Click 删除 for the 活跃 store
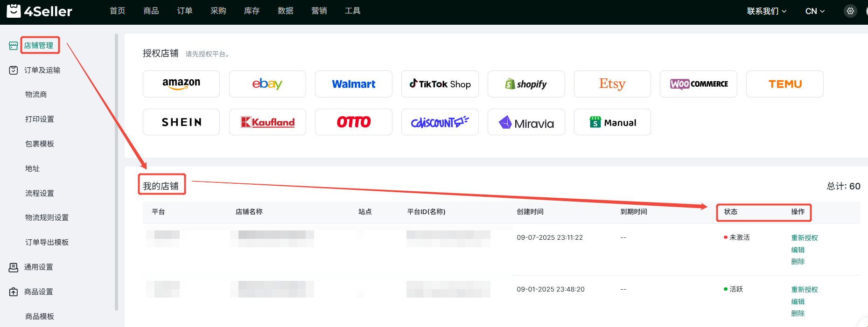The image size is (868, 327). 798,313
